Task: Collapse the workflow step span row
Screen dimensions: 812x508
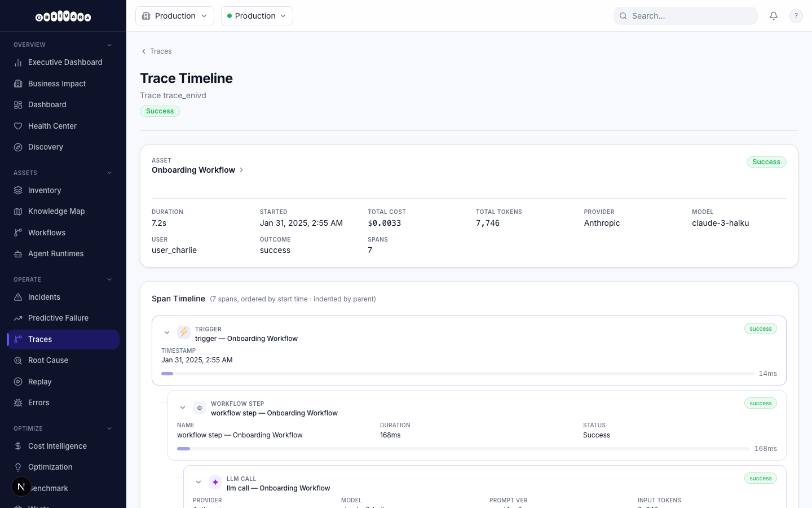Action: [x=183, y=408]
